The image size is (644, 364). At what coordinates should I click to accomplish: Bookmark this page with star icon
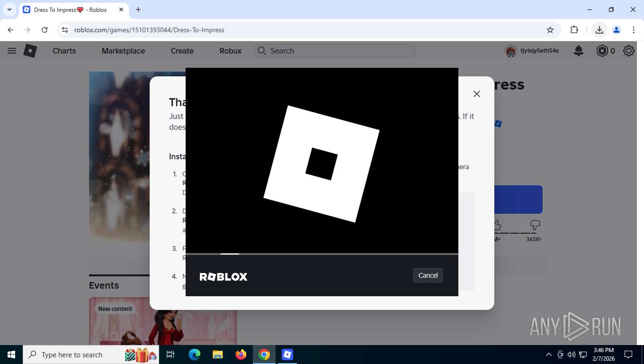tap(550, 30)
